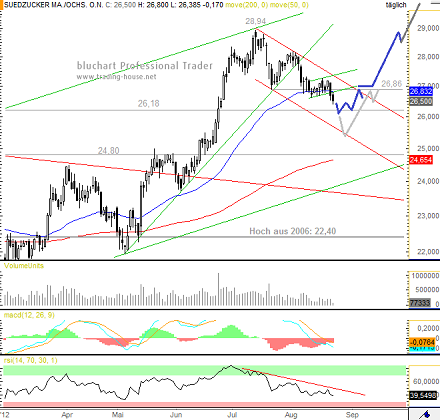Click the blue flag icon at chart corner
Viewport: 440px width, 420px height.
click(426, 414)
